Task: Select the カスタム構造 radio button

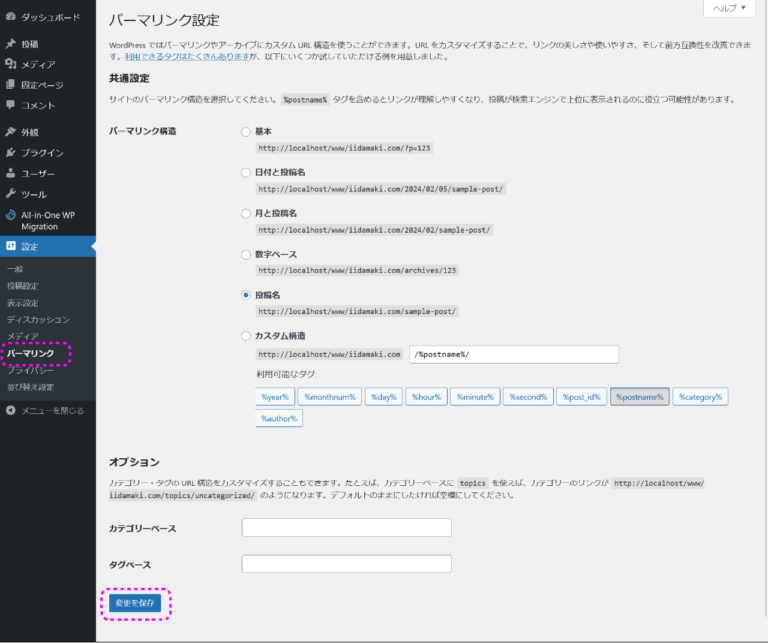Action: (x=246, y=336)
